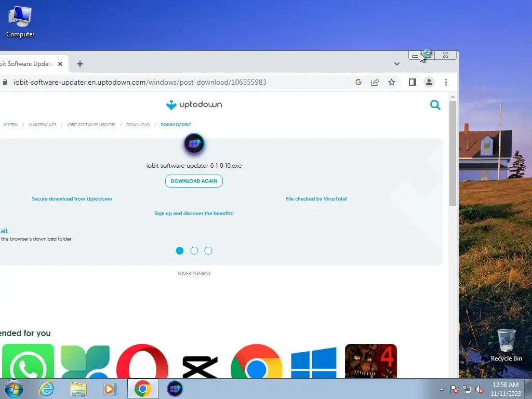Open SYSTEM breadcrumb
532x399 pixels.
click(x=10, y=125)
